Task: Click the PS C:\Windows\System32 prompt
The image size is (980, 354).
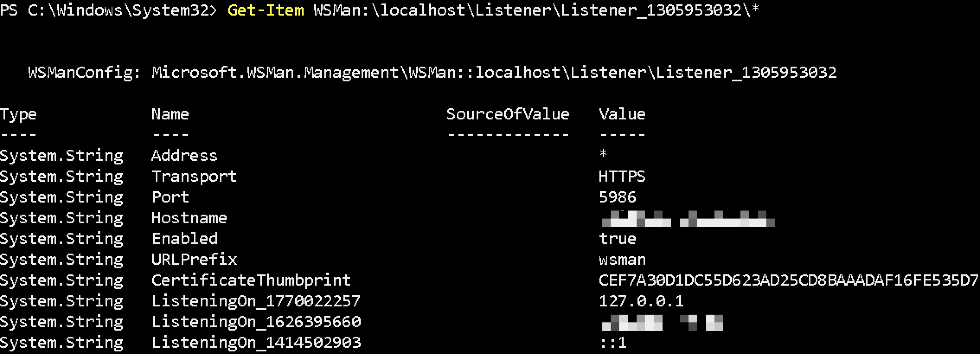Action: point(108,10)
